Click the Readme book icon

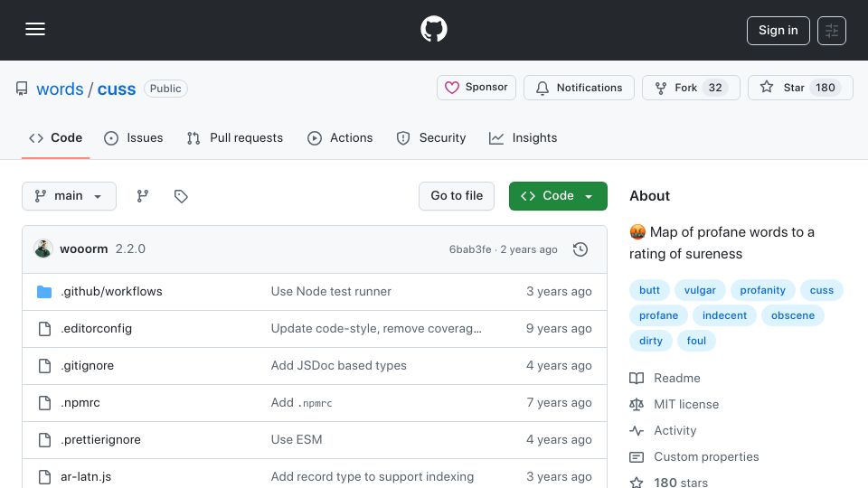637,379
